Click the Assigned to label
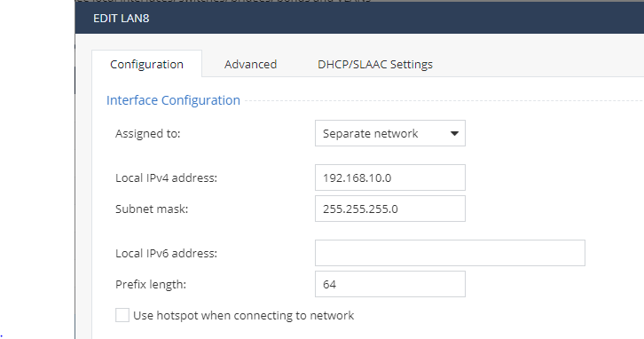This screenshot has width=644, height=339. pyautogui.click(x=147, y=133)
